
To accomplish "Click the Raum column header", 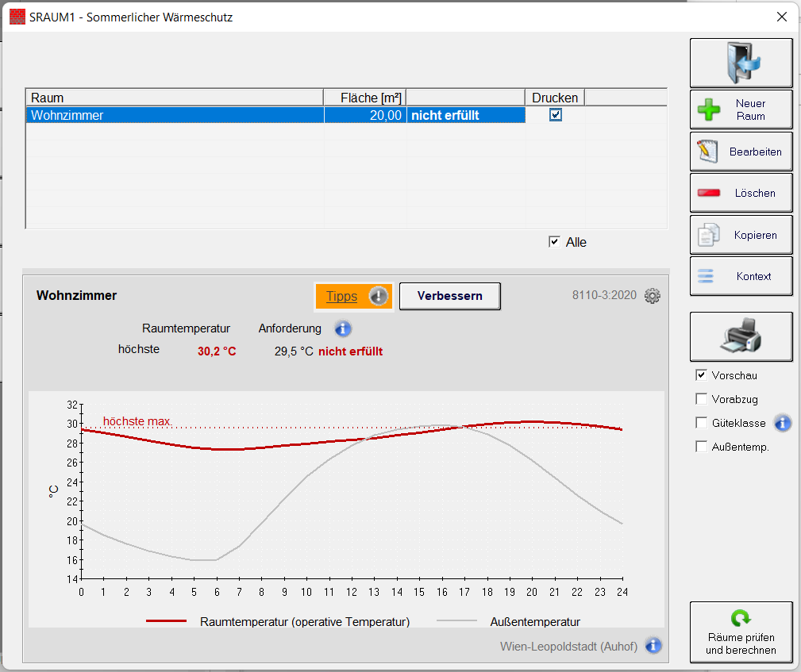I will (174, 98).
